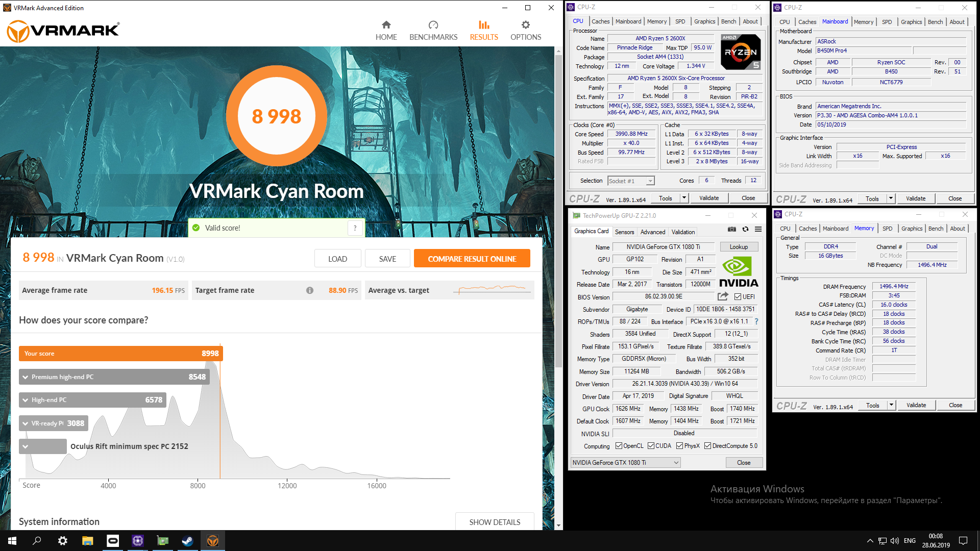Click the Ryzen logo in CPU-Z

pyautogui.click(x=741, y=52)
